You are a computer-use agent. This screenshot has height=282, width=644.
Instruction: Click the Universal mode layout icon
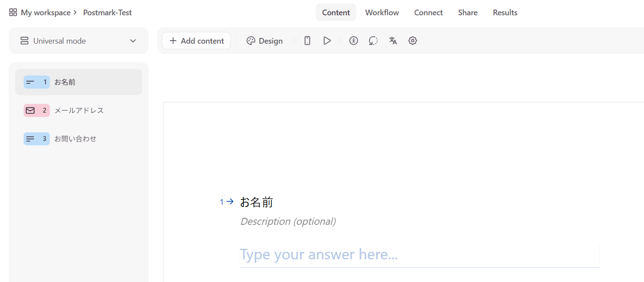24,41
